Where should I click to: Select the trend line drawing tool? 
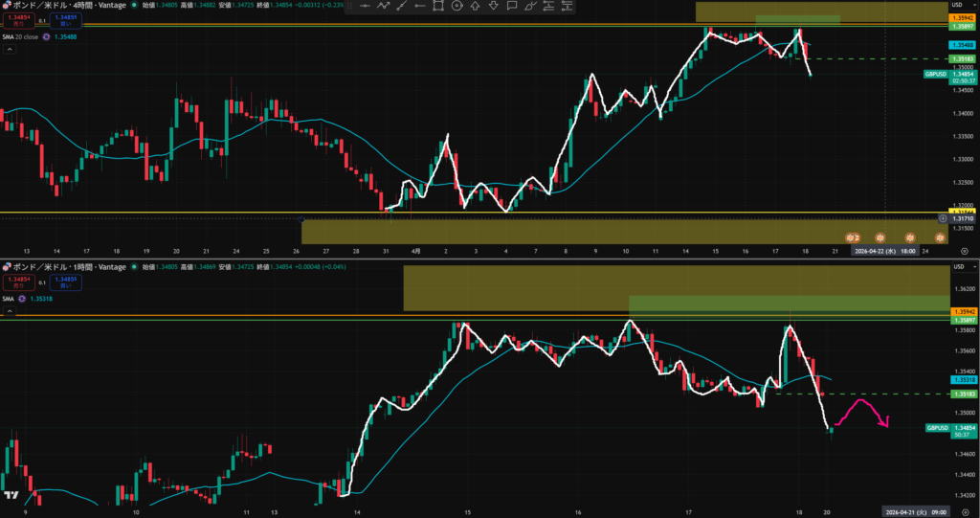402,6
